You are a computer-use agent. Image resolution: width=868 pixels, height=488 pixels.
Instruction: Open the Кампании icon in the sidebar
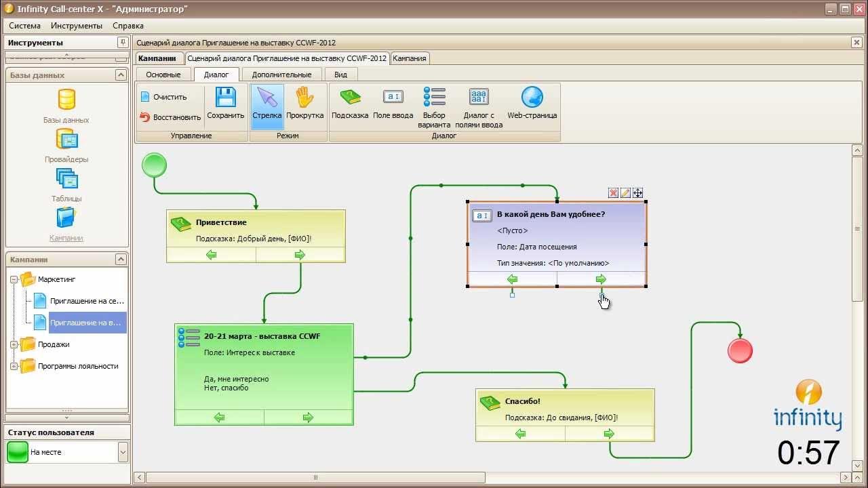66,218
